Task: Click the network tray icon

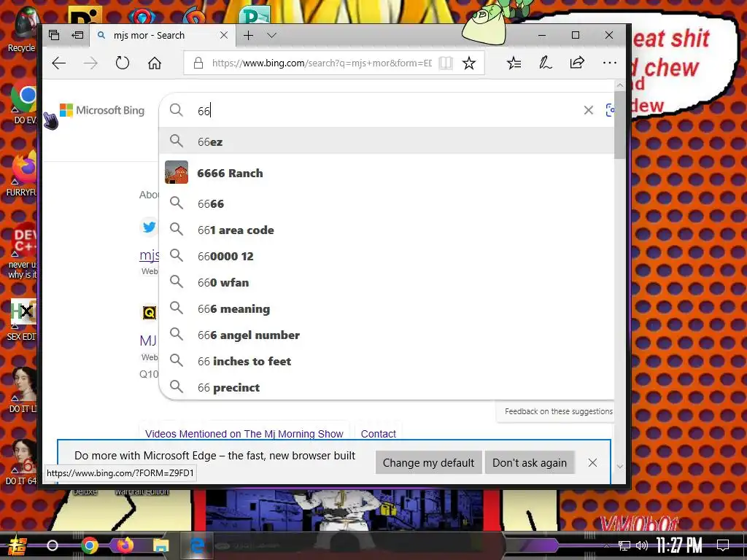Action: click(x=624, y=545)
